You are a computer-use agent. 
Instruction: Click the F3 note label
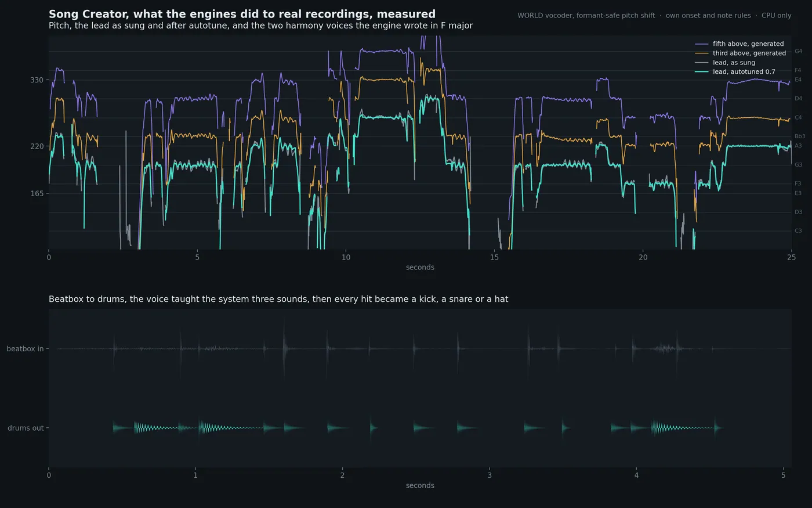point(798,184)
